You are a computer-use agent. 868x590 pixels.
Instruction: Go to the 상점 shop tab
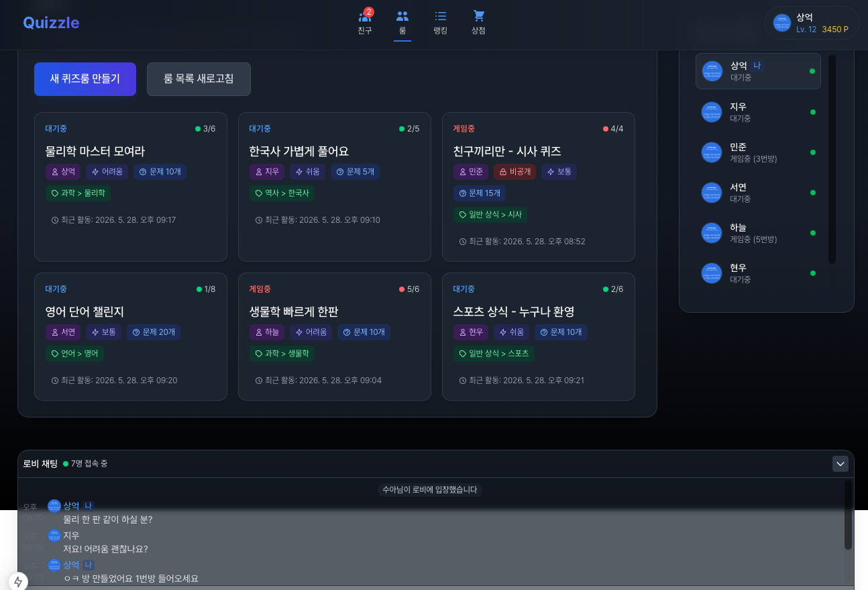[x=478, y=22]
